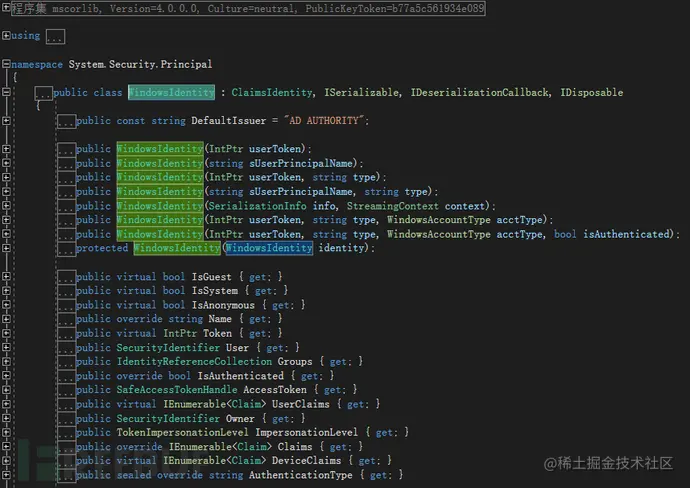Click SecurityIdentifier type on User line

click(x=168, y=348)
